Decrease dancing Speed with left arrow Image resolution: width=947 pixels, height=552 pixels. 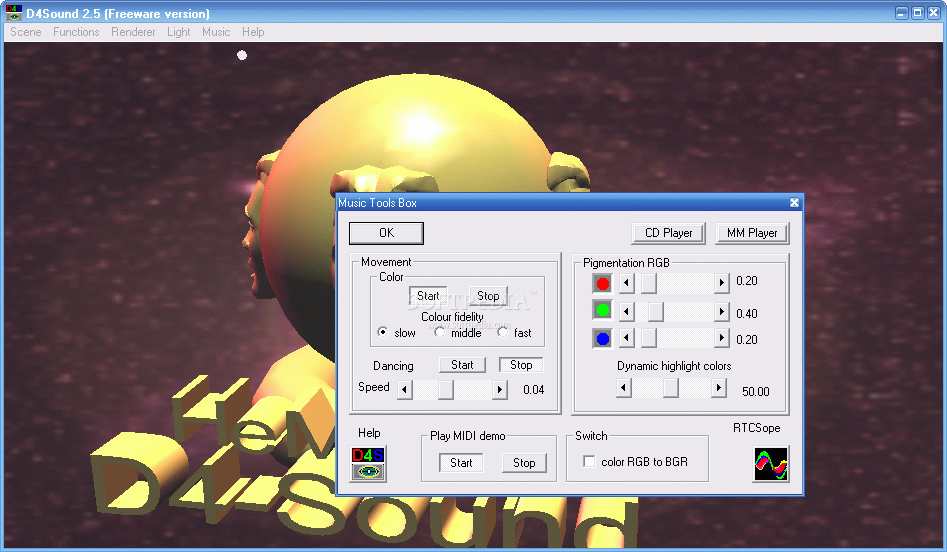405,390
